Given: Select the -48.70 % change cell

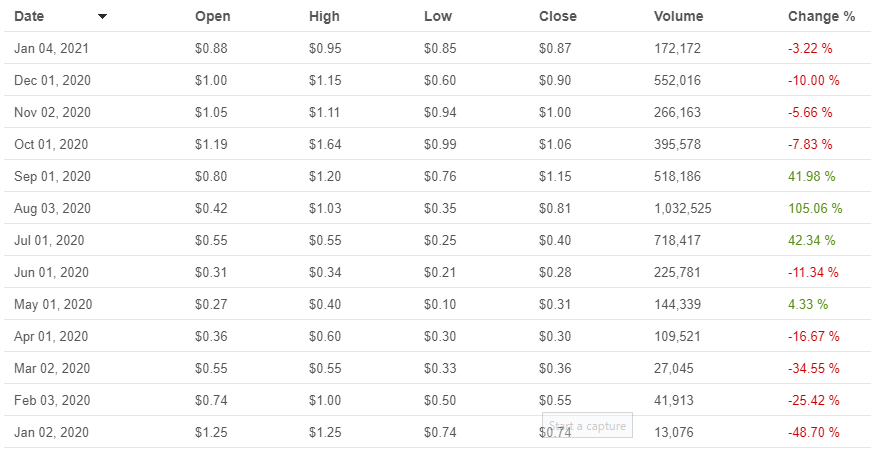Looking at the screenshot, I should (x=813, y=432).
